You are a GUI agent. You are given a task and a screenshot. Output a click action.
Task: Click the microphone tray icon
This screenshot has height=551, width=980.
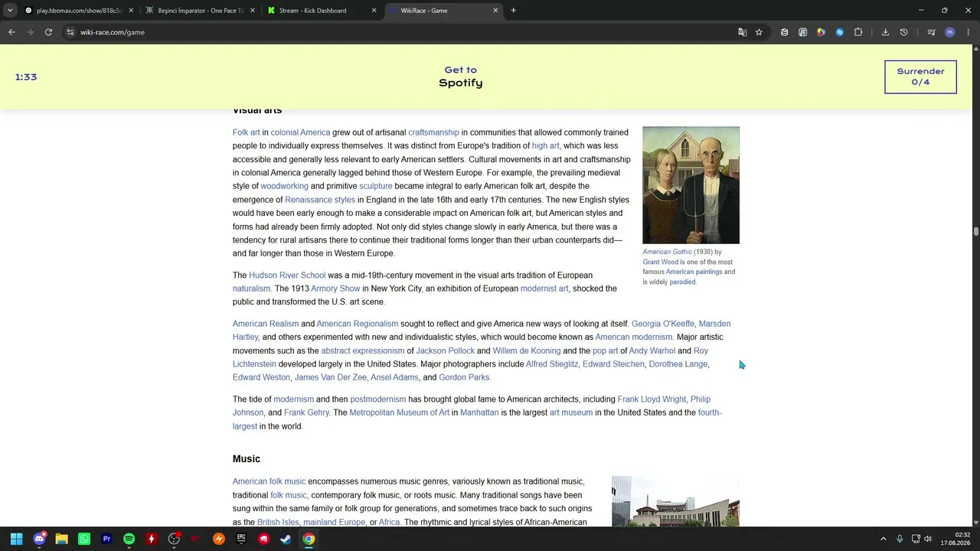pos(900,539)
